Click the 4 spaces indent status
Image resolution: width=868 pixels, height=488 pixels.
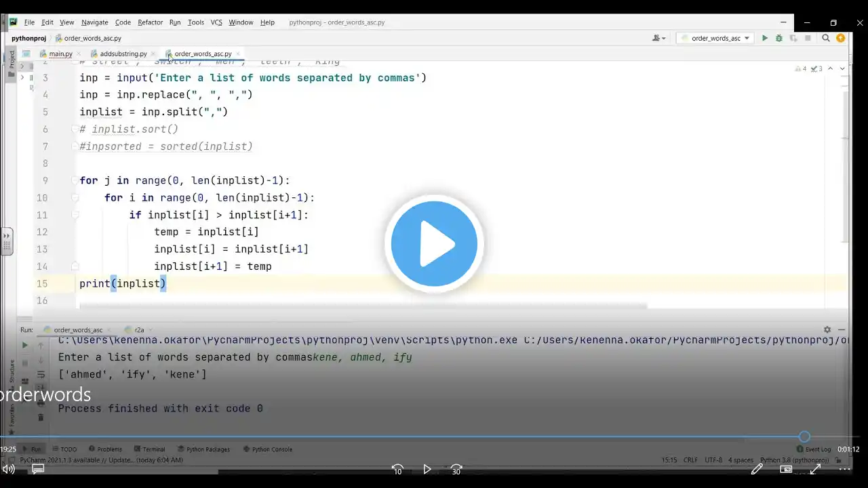[x=741, y=460]
